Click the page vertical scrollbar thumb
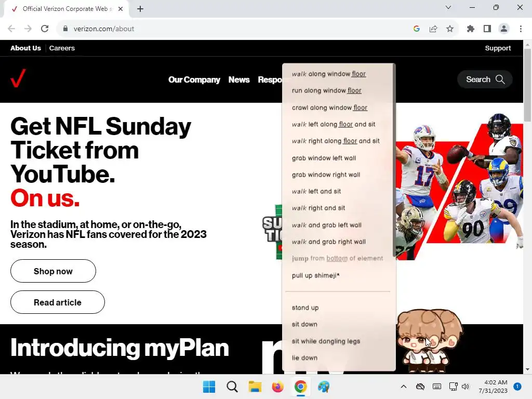This screenshot has width=532, height=399. [527, 85]
